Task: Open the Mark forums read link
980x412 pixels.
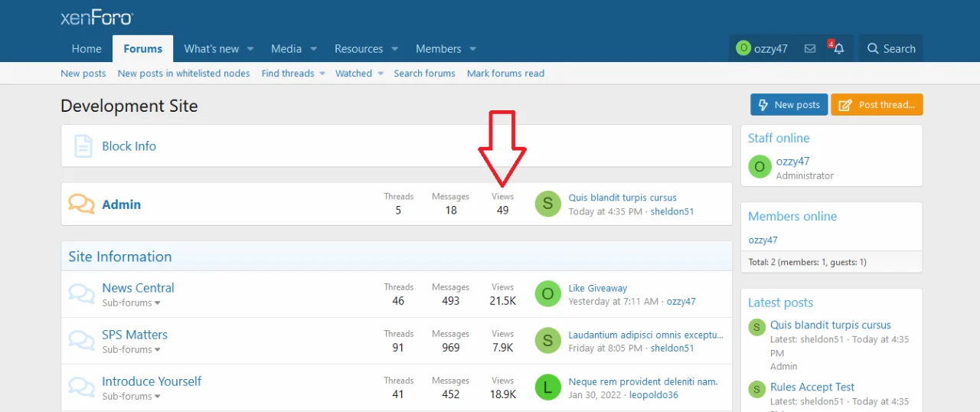Action: point(505,74)
